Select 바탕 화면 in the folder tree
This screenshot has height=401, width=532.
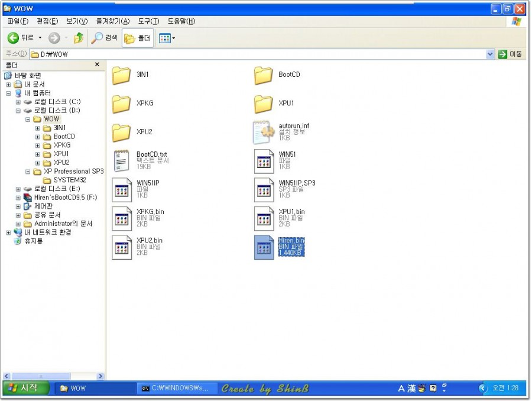pos(28,75)
